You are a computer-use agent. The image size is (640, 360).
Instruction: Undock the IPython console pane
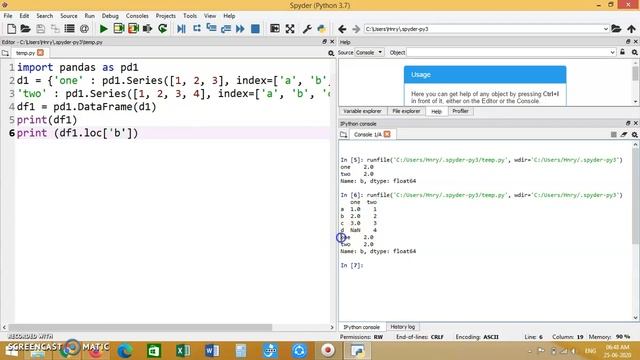click(628, 123)
